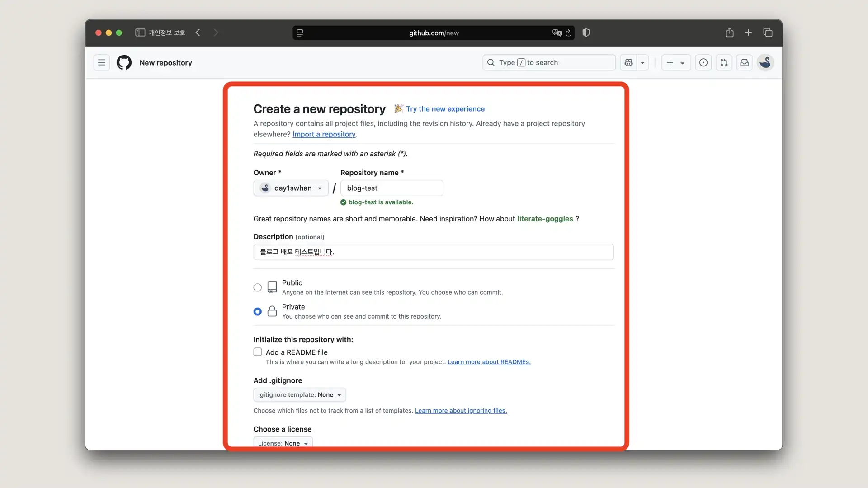Select the Private visibility radio button
868x488 pixels.
pos(258,312)
